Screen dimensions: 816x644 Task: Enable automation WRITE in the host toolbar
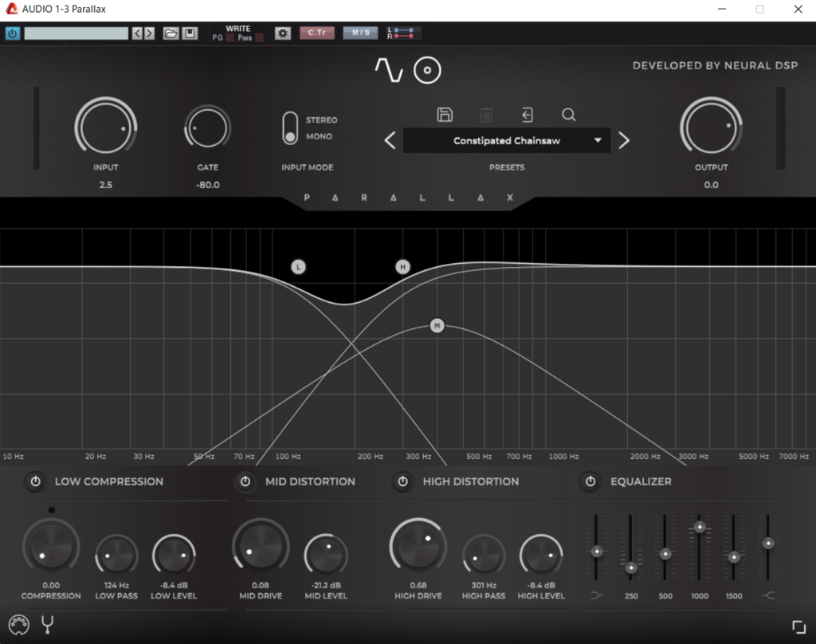pyautogui.click(x=237, y=29)
